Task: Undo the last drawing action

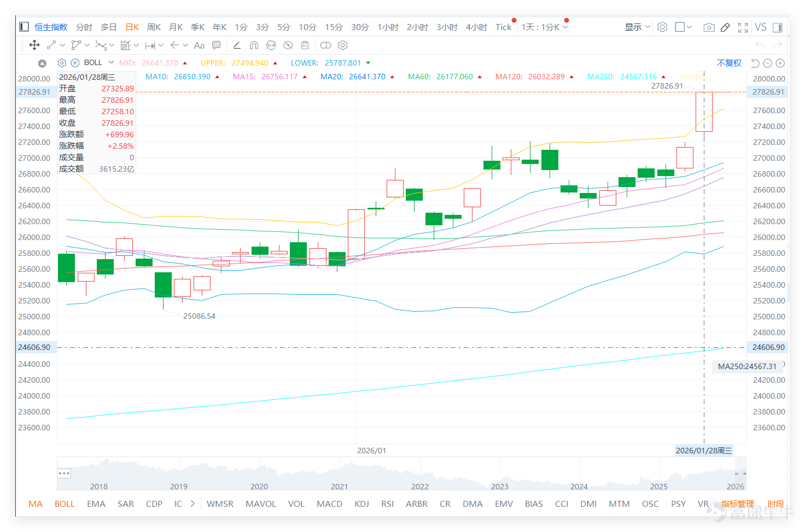Action: click(x=760, y=45)
